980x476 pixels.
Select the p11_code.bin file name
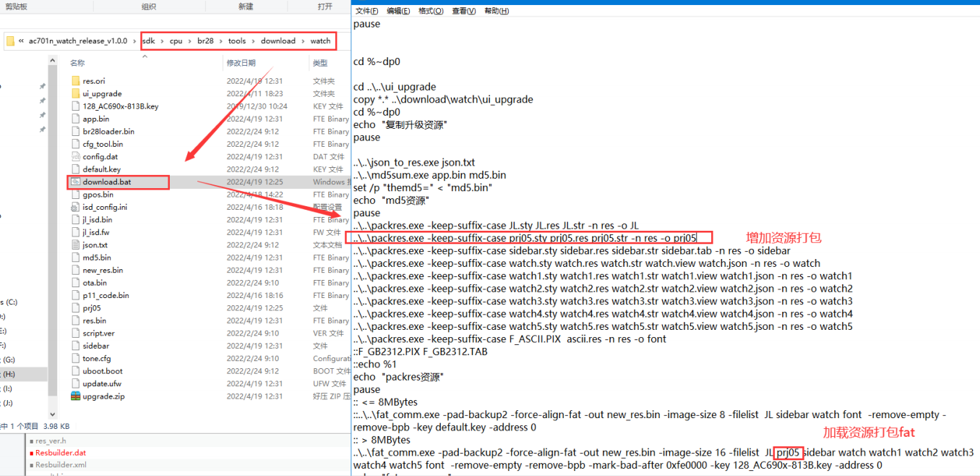(x=106, y=295)
